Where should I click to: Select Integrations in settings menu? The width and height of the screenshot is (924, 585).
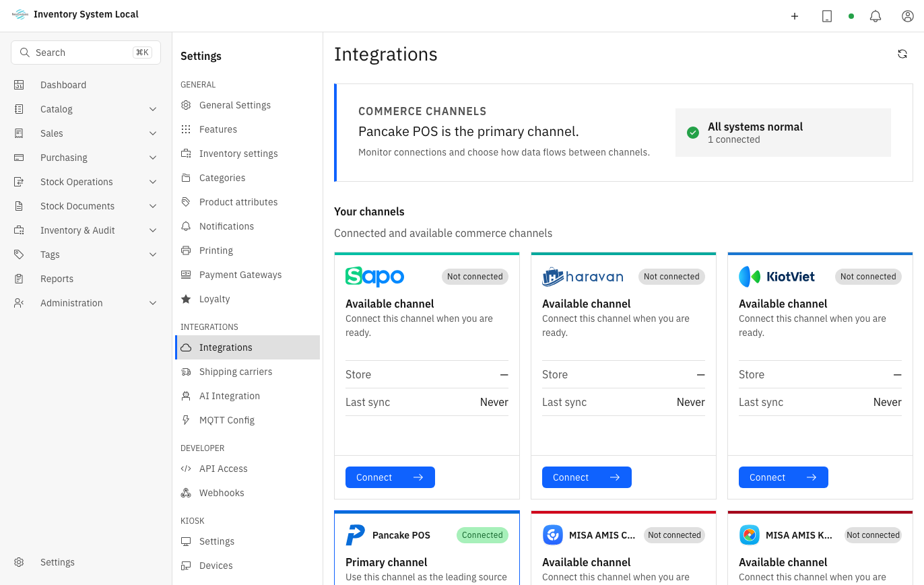tap(247, 347)
